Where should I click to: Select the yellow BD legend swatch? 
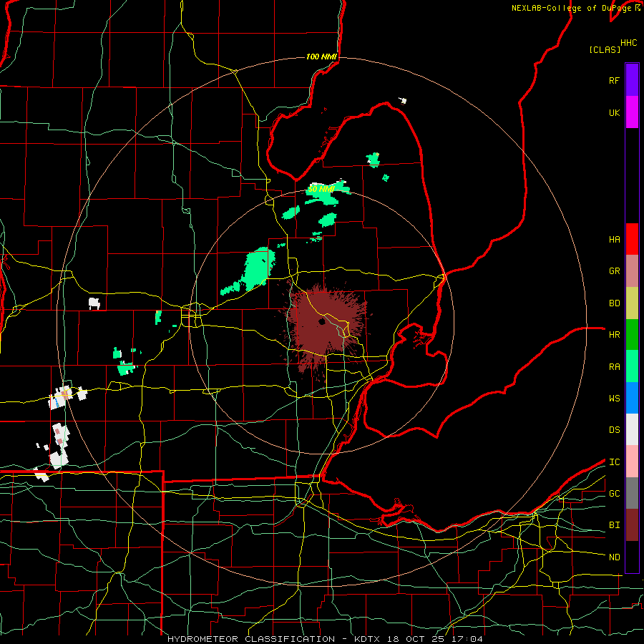[632, 303]
